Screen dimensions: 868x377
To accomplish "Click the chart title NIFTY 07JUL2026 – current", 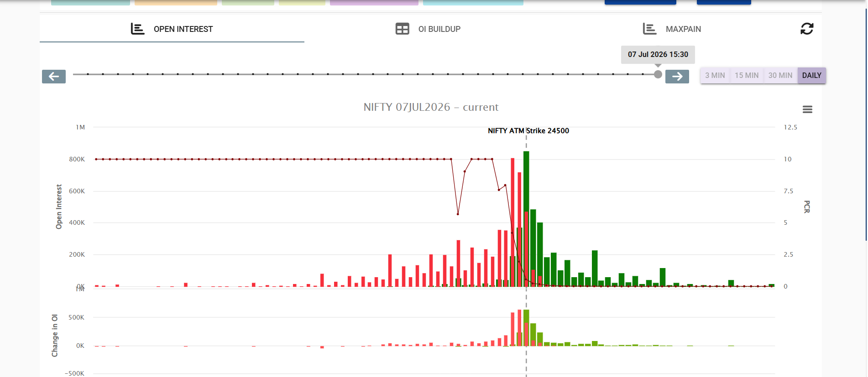I will point(431,107).
